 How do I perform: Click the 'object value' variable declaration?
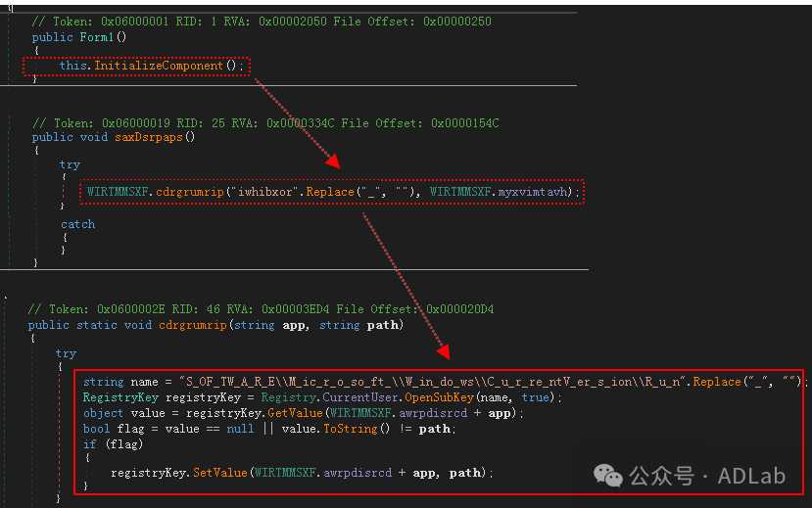coord(124,413)
